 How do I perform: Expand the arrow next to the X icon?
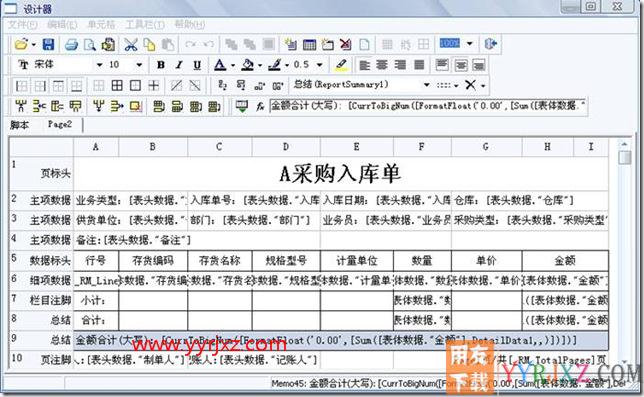click(483, 85)
